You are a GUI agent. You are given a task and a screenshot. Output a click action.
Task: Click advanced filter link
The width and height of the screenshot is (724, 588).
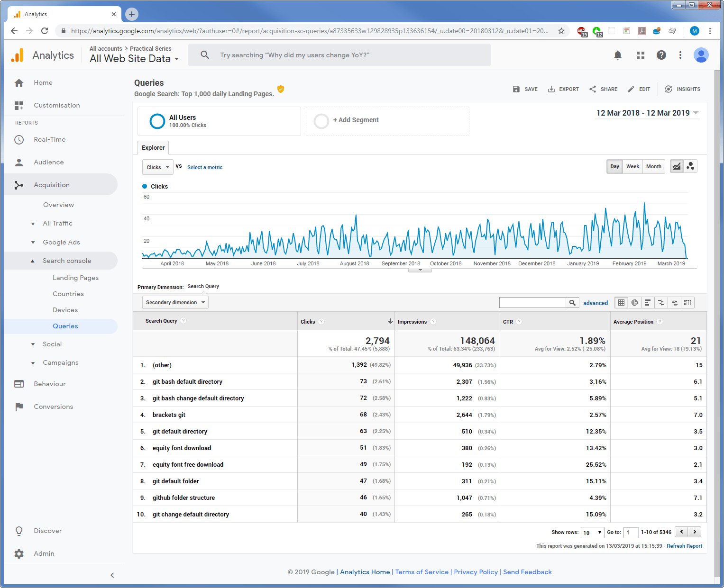(x=596, y=303)
